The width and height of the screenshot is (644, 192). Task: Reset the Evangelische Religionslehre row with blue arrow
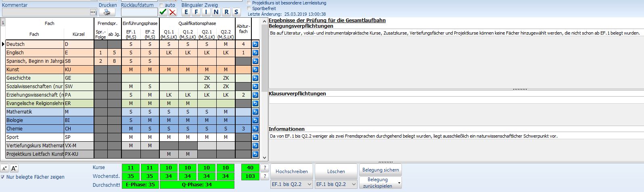click(255, 103)
